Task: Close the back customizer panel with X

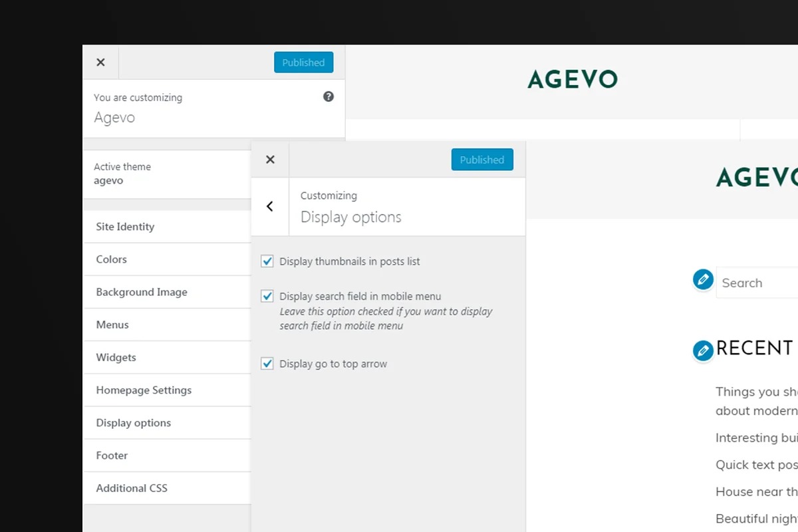Action: (100, 63)
